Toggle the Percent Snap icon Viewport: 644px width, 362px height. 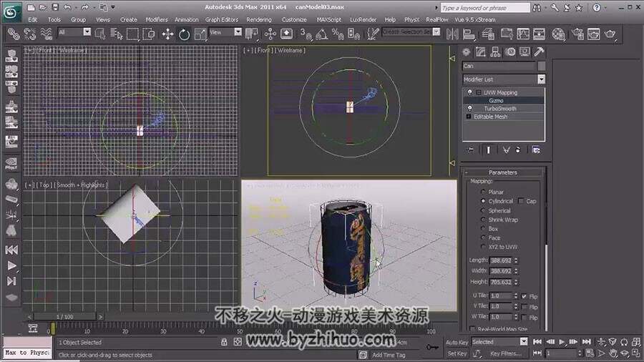click(338, 34)
